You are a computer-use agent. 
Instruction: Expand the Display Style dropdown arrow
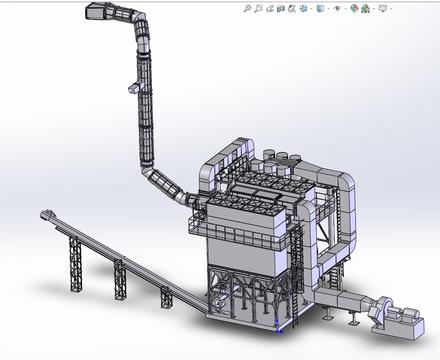coord(328,9)
